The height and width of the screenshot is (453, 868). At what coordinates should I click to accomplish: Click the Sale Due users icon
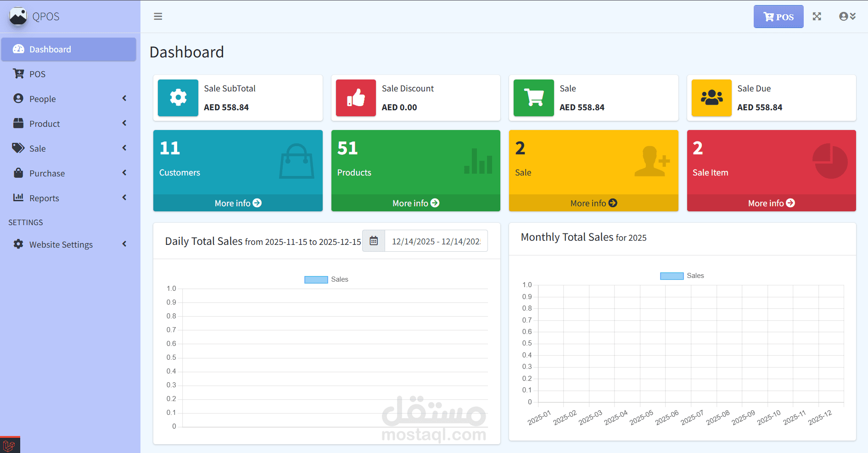[711, 98]
